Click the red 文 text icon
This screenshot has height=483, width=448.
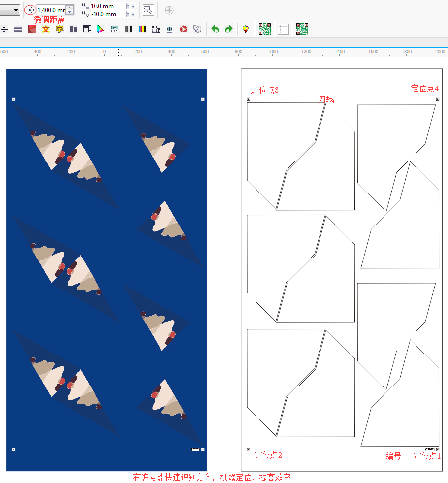click(46, 30)
